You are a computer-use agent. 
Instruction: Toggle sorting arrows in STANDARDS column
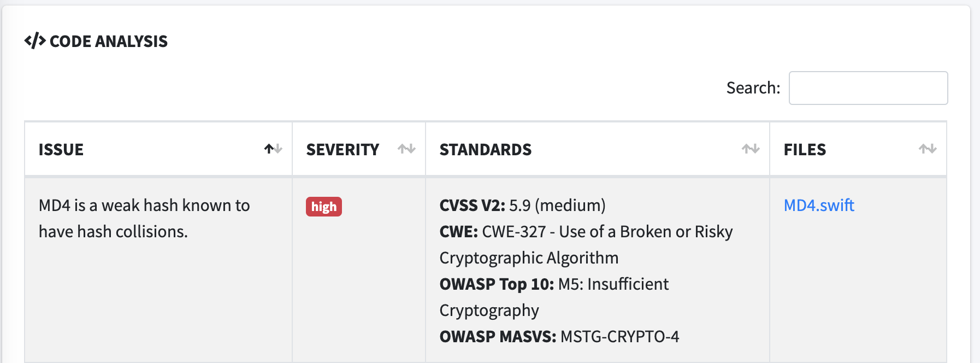pyautogui.click(x=751, y=149)
